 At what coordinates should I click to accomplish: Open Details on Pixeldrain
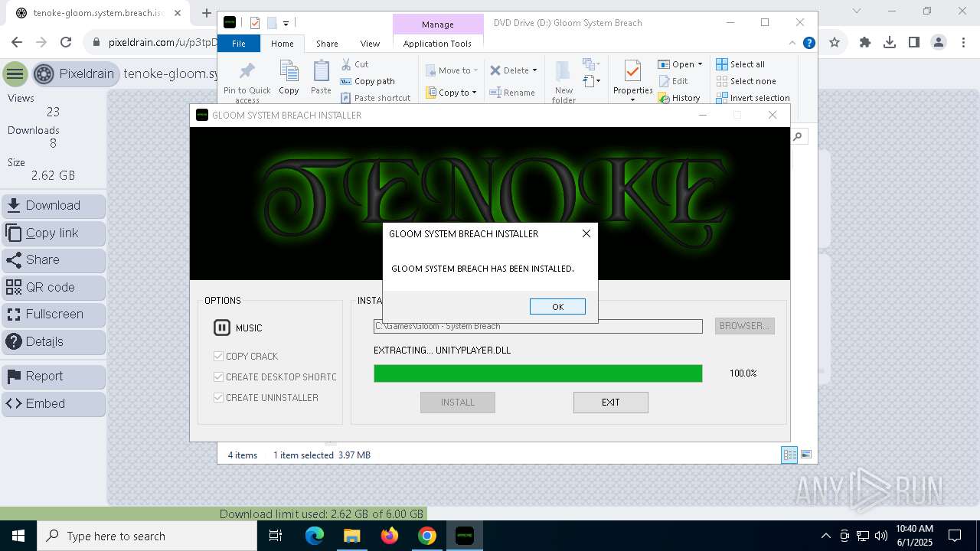click(54, 342)
